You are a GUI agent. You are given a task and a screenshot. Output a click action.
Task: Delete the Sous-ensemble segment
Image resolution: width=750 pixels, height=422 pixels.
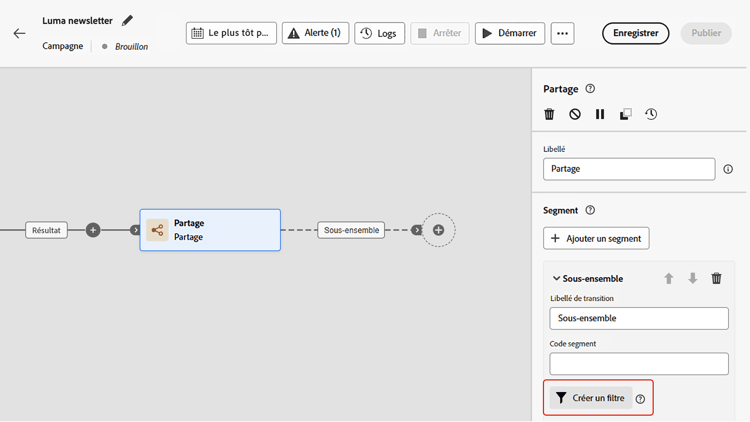716,278
